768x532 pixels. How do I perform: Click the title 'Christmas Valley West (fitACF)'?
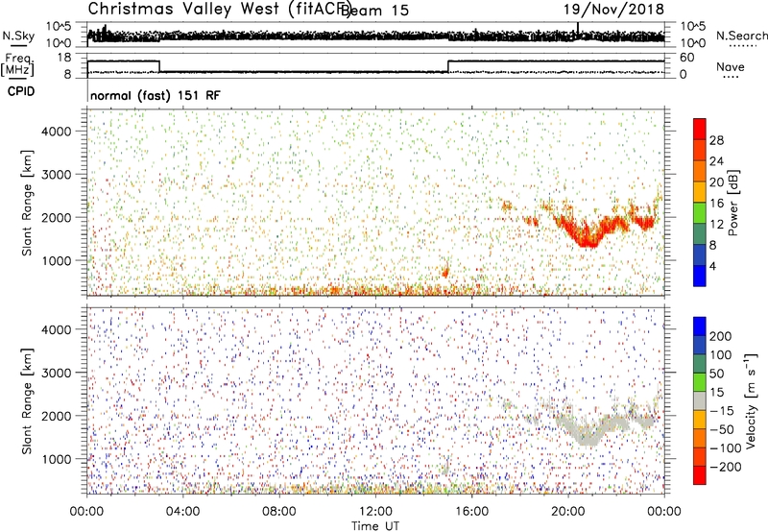[x=219, y=9]
